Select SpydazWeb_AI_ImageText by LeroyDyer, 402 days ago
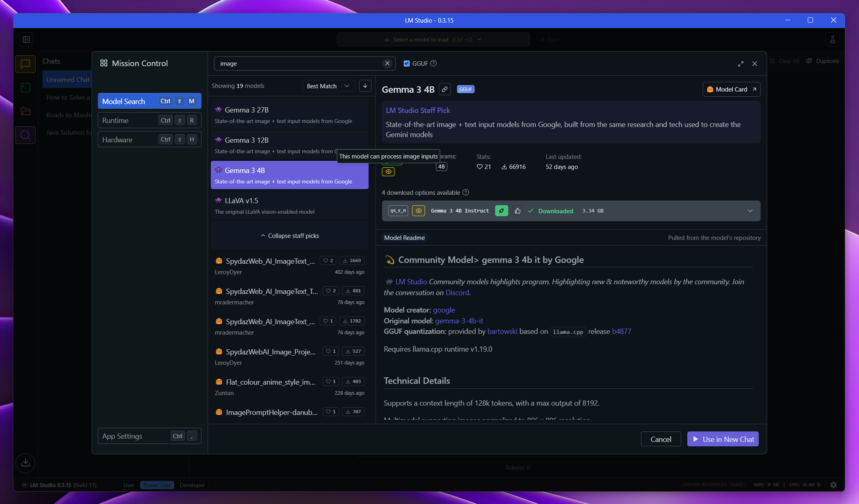 (290, 266)
